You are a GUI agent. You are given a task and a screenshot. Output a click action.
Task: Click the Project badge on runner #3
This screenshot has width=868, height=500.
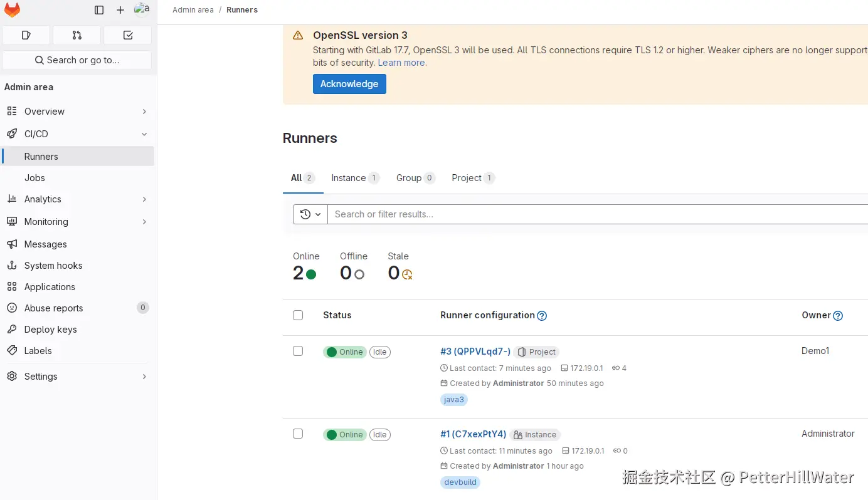[537, 352]
